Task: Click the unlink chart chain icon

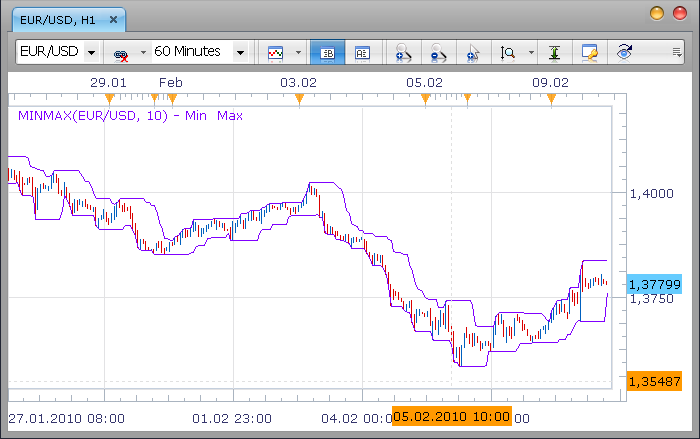Action: click(x=121, y=54)
